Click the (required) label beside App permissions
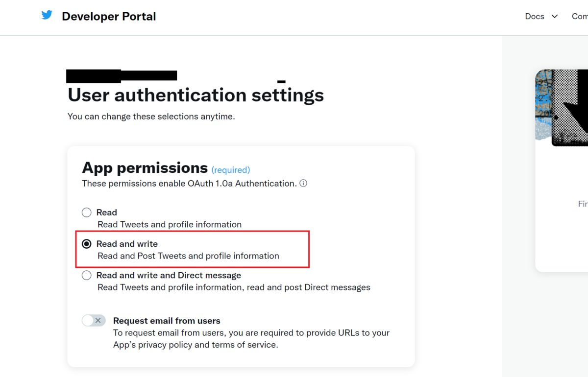 click(x=230, y=170)
